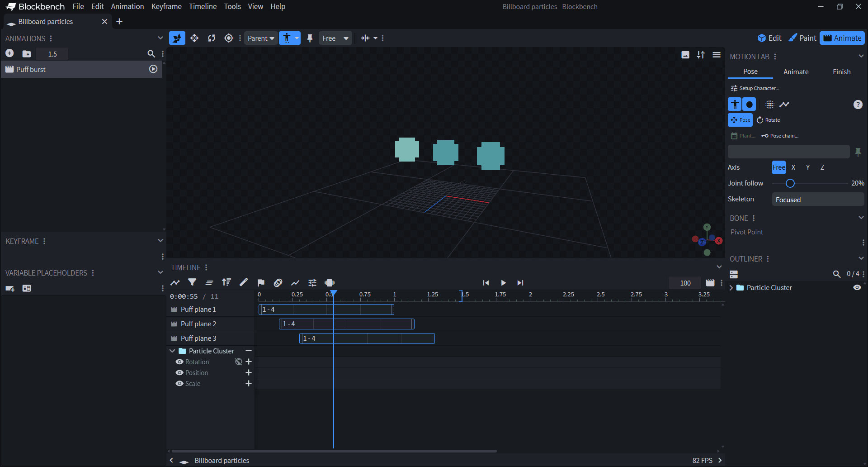Click the timeline sliders adjust icon
The height and width of the screenshot is (467, 868).
(312, 283)
